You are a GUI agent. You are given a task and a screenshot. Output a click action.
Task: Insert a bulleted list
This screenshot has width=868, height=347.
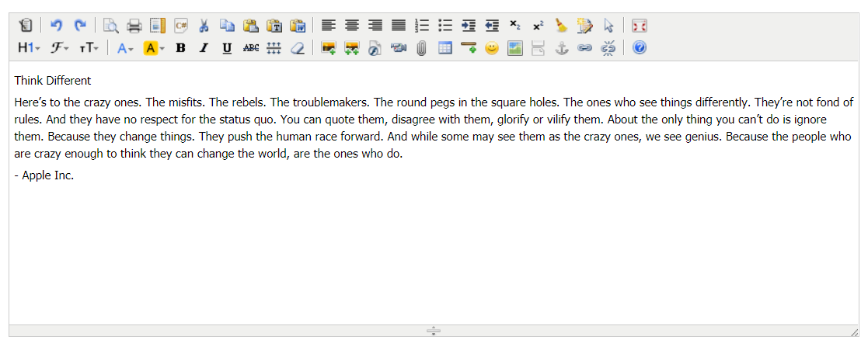445,26
